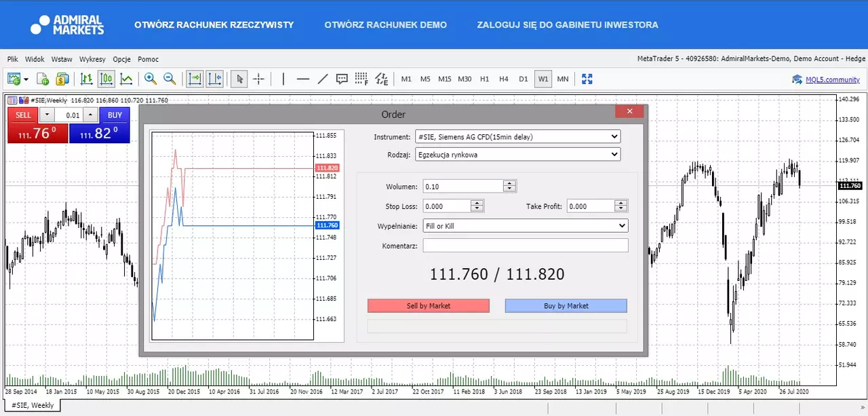Switch chart to candlesticks mode
The height and width of the screenshot is (416, 868).
tap(106, 79)
